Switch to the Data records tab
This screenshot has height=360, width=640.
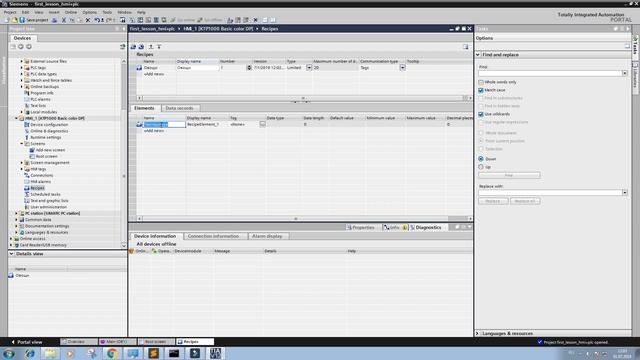point(179,108)
